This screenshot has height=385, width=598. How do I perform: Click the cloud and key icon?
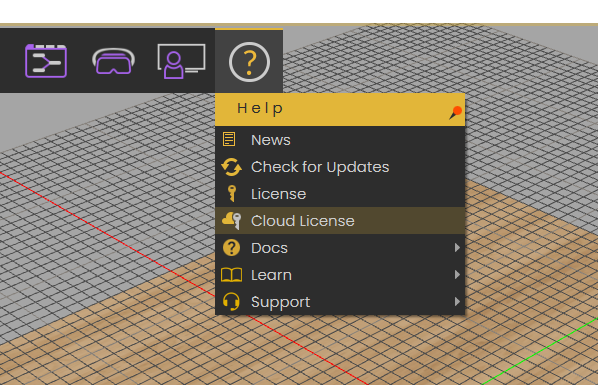click(231, 221)
